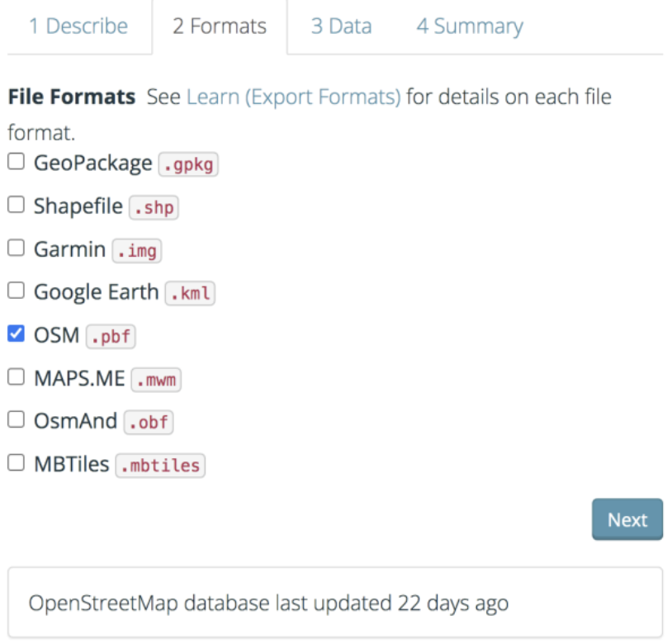Screen dimensions: 672x644
Task: Click the OpenStreetMap database last updated notice
Action: (335, 603)
